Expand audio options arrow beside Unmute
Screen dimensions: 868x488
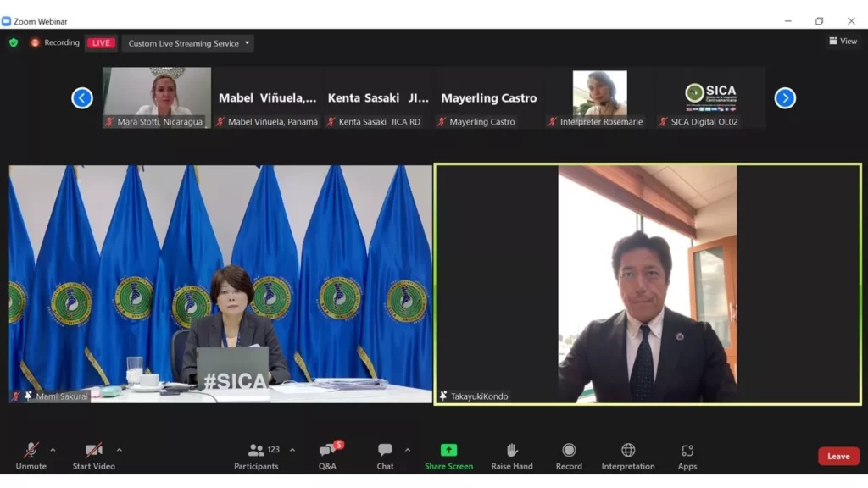click(53, 450)
